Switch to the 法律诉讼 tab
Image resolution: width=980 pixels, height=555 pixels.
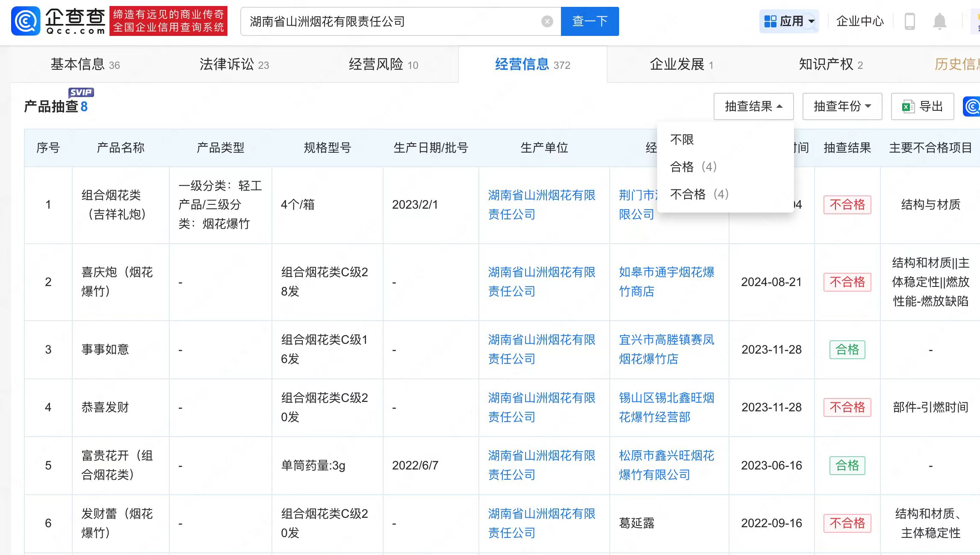point(234,65)
